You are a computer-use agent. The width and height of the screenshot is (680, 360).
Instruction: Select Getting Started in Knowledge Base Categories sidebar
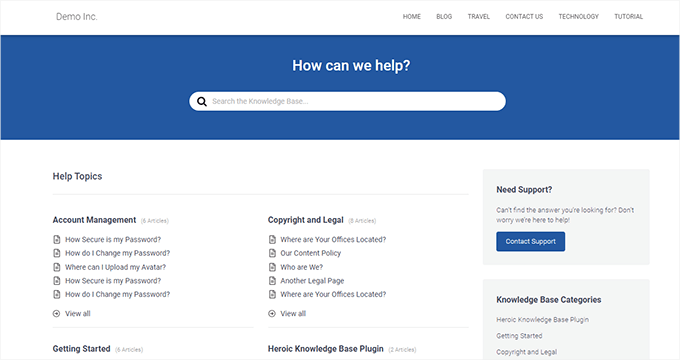tap(519, 336)
